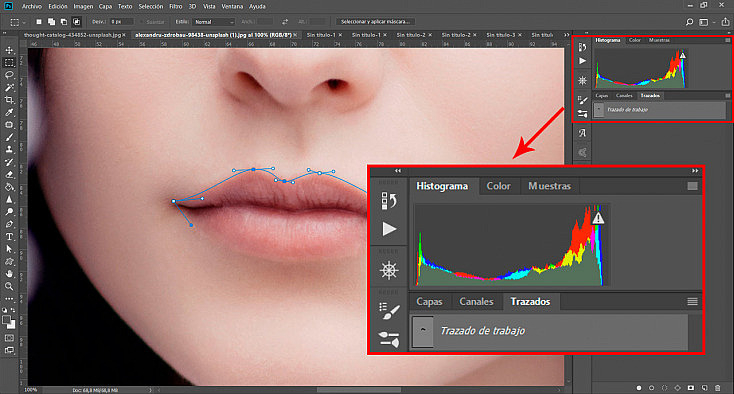Select the Healing Brush patch tool
Image resolution: width=734 pixels, height=394 pixels.
[x=9, y=124]
